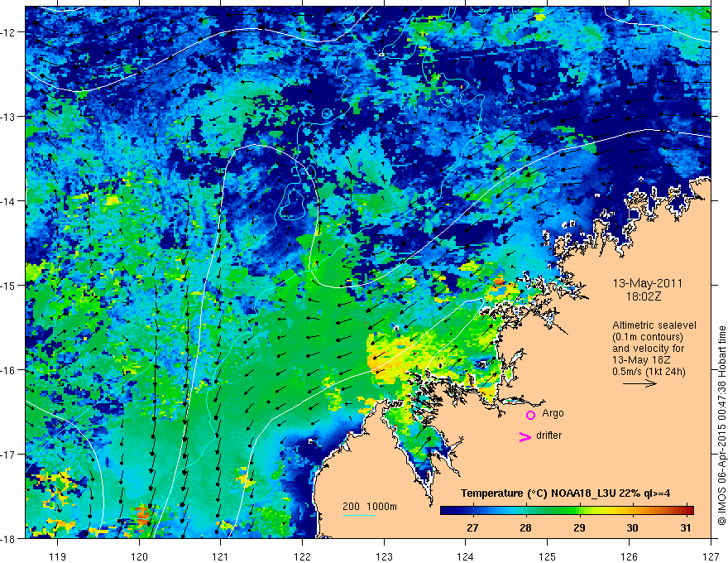The width and height of the screenshot is (728, 563).
Task: Click the colorbar value 27
Action: click(x=472, y=527)
